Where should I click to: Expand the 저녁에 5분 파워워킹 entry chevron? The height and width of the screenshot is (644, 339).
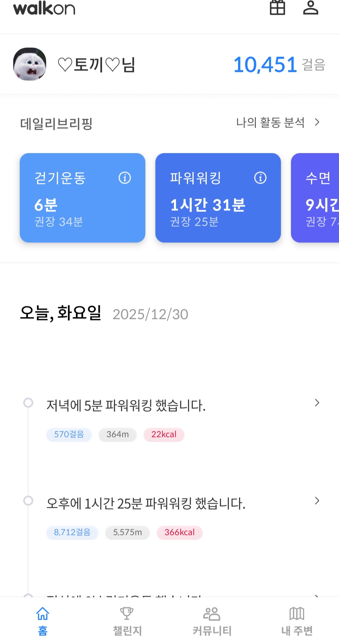pos(317,403)
